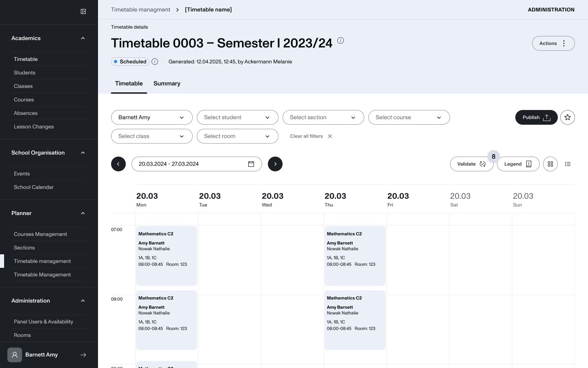Click the Publish button

[x=537, y=117]
